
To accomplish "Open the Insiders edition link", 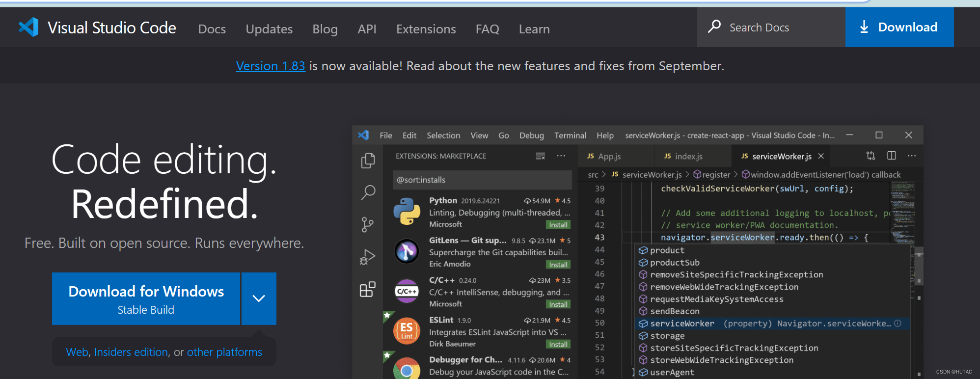I will pyautogui.click(x=131, y=352).
